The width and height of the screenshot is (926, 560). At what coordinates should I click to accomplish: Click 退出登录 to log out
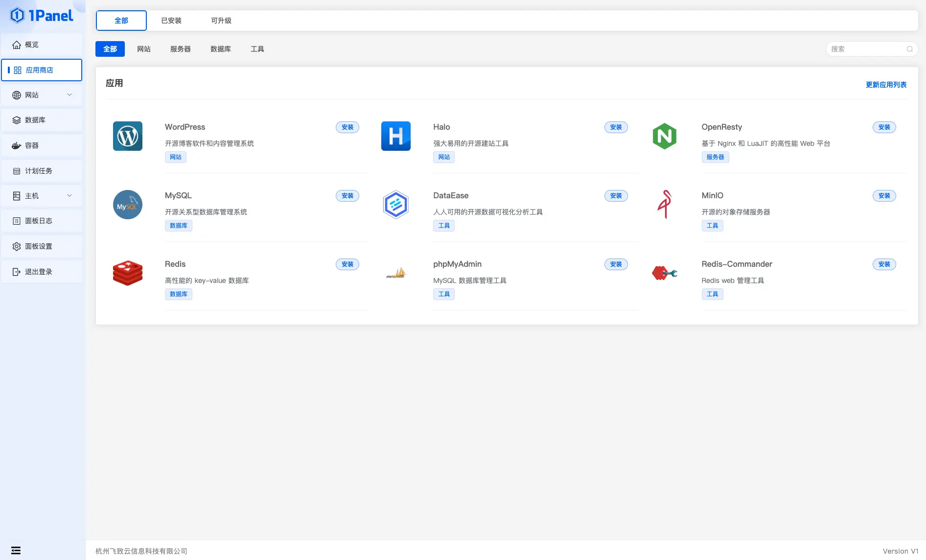42,272
